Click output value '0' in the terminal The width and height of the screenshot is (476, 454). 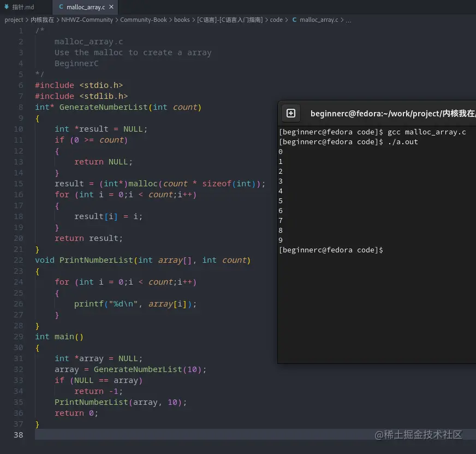[x=281, y=152]
